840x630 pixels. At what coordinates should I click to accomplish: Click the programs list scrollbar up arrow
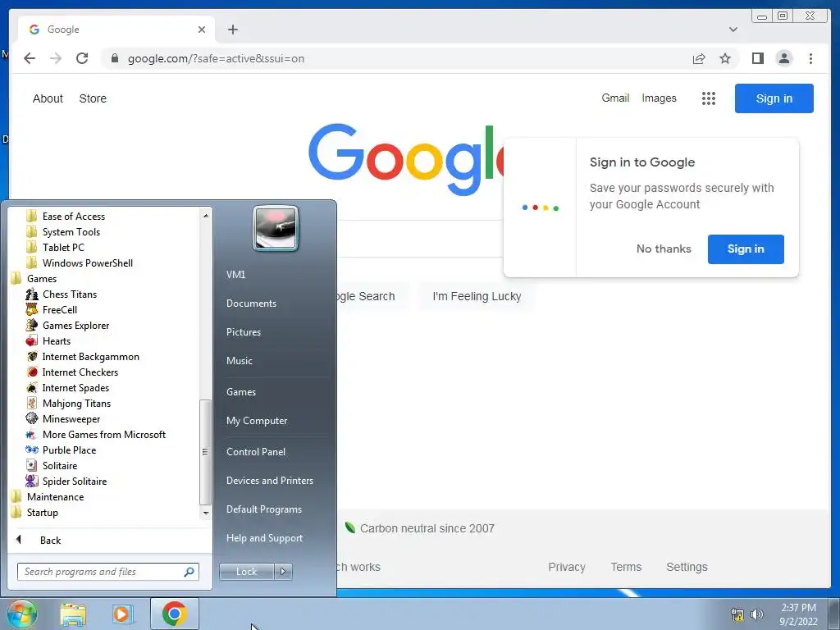(x=205, y=216)
